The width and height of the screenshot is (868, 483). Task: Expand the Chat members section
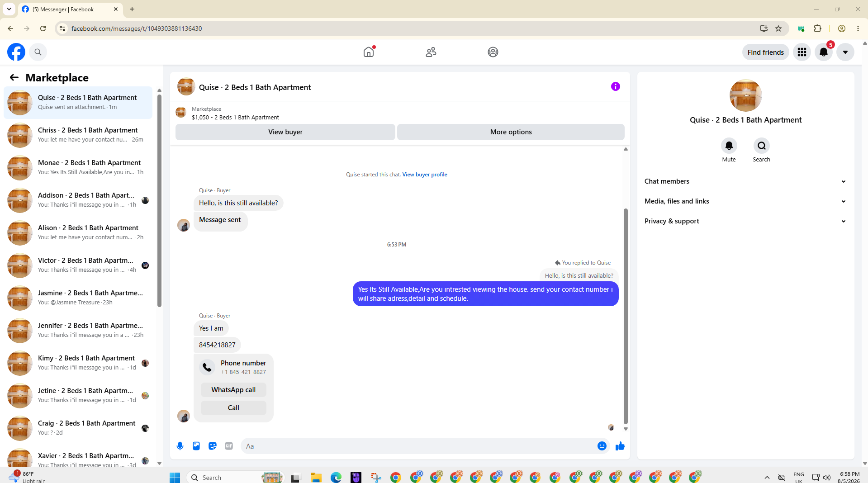point(745,181)
